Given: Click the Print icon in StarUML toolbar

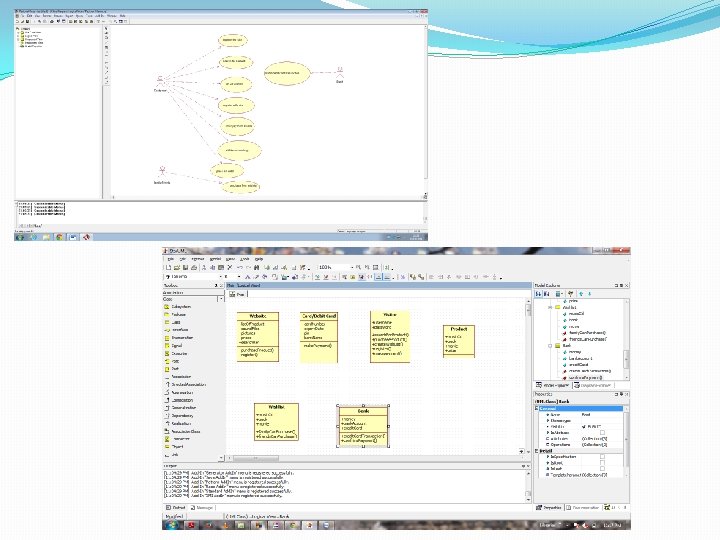Looking at the screenshot, I should (194, 267).
